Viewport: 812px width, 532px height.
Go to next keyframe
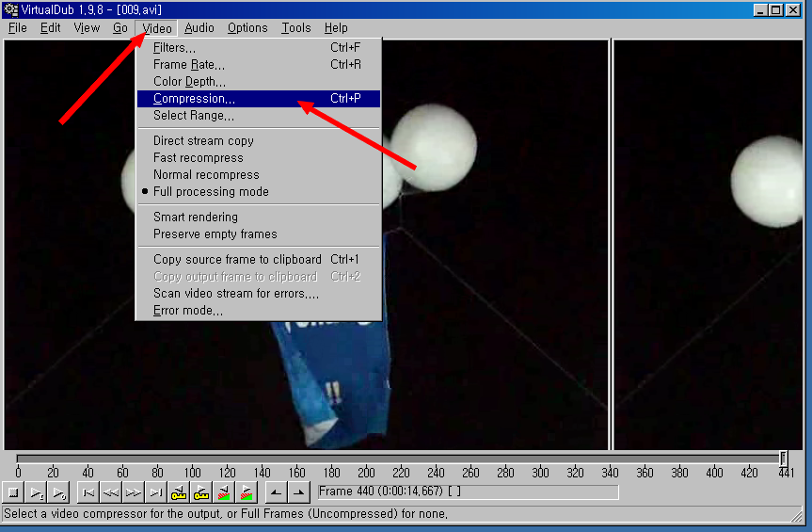201,492
